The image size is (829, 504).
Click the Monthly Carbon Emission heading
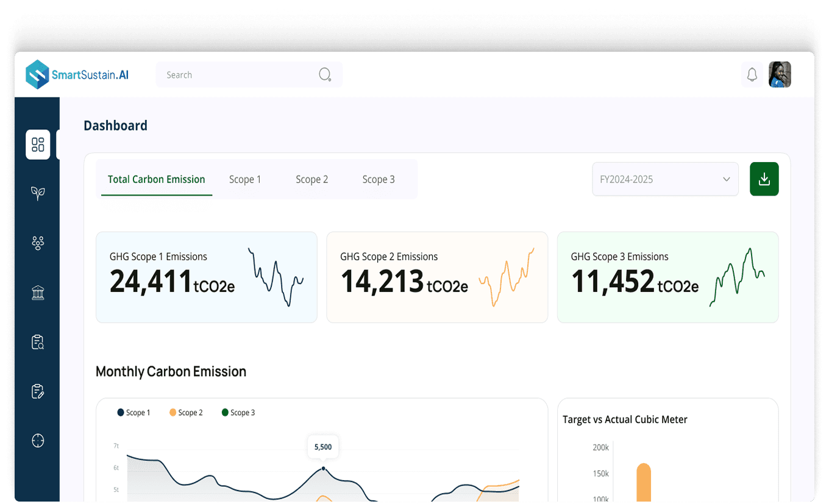coord(171,371)
